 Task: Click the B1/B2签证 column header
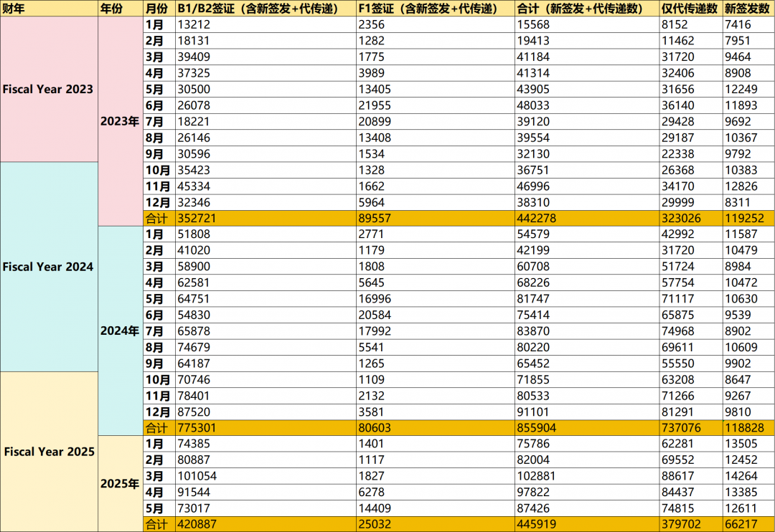pyautogui.click(x=266, y=9)
